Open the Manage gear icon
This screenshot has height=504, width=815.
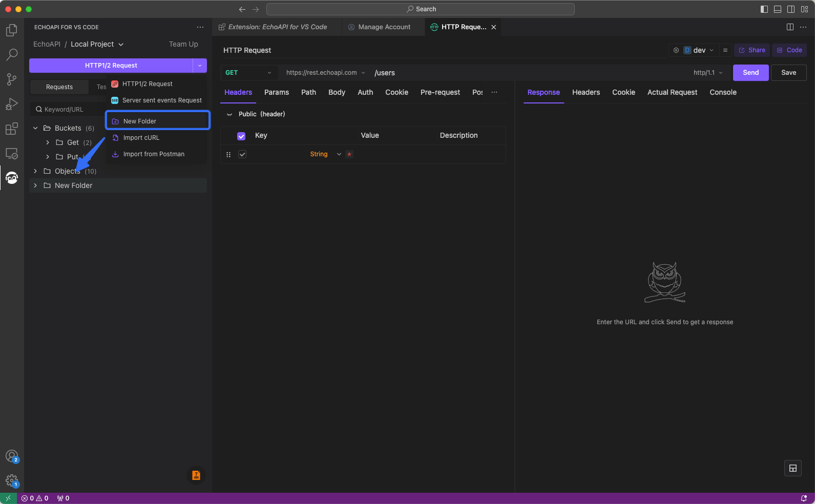point(11,480)
